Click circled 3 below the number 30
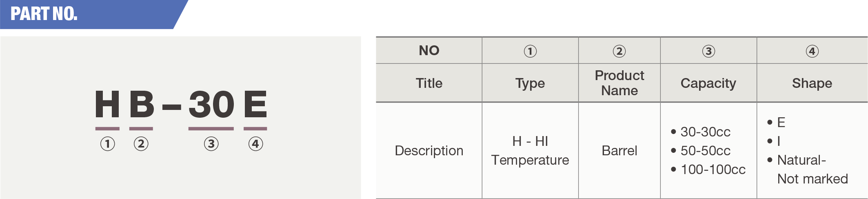Viewport: 868px width, 199px height. (x=211, y=144)
